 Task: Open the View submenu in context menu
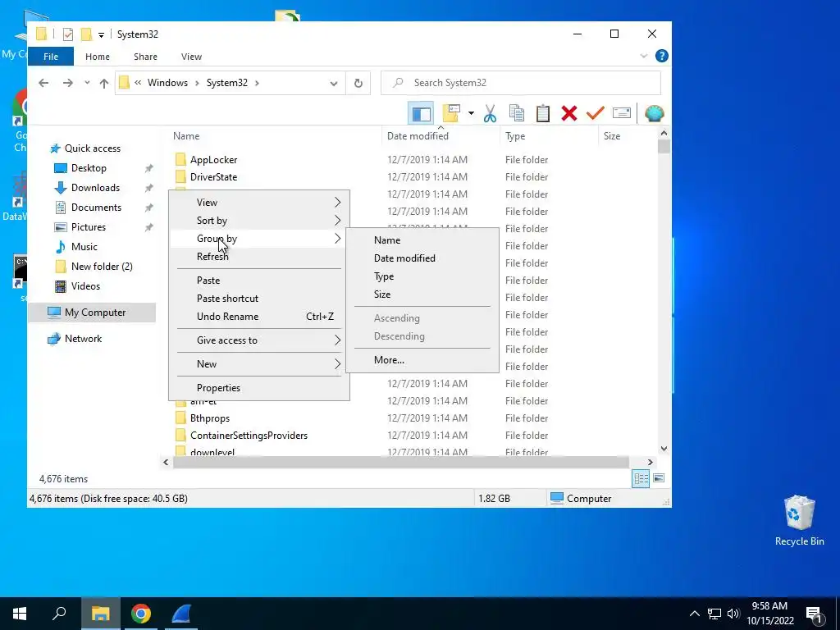(x=259, y=203)
